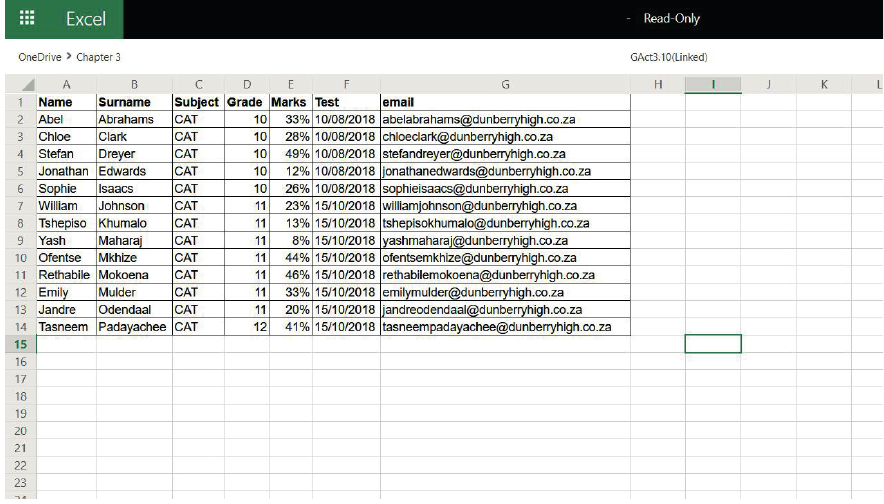
Task: Select column J header
Action: tap(768, 85)
